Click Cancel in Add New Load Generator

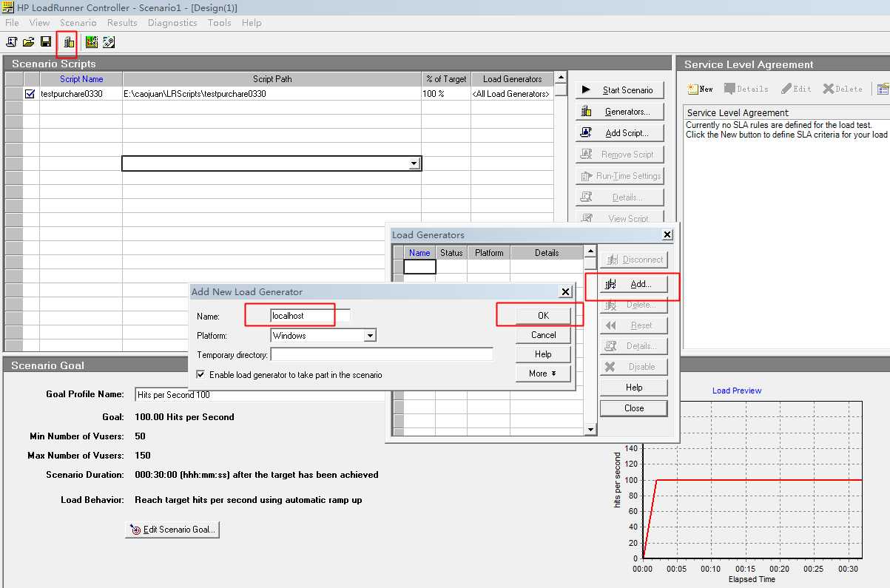click(x=543, y=335)
